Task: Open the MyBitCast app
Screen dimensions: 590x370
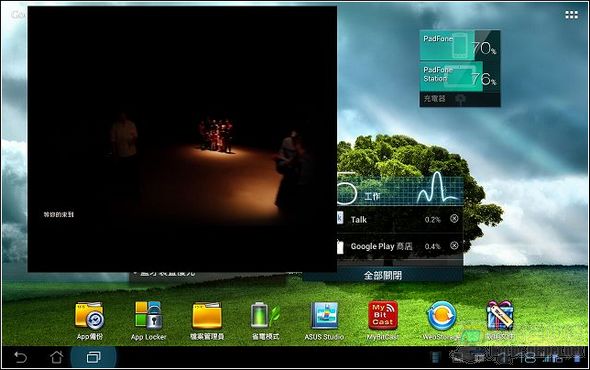Action: pos(383,320)
